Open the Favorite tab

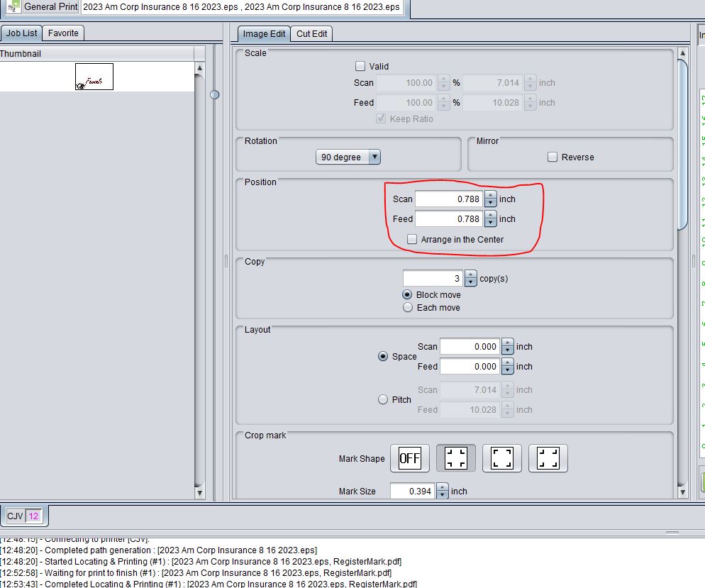tap(63, 33)
